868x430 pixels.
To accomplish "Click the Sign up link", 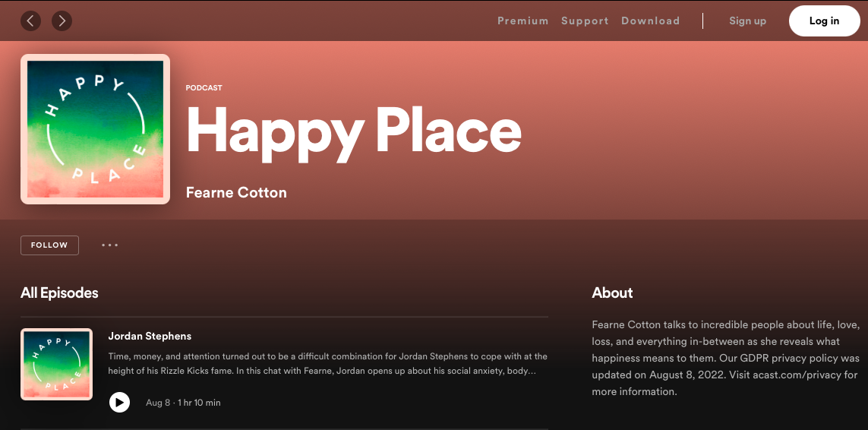I will tap(747, 21).
